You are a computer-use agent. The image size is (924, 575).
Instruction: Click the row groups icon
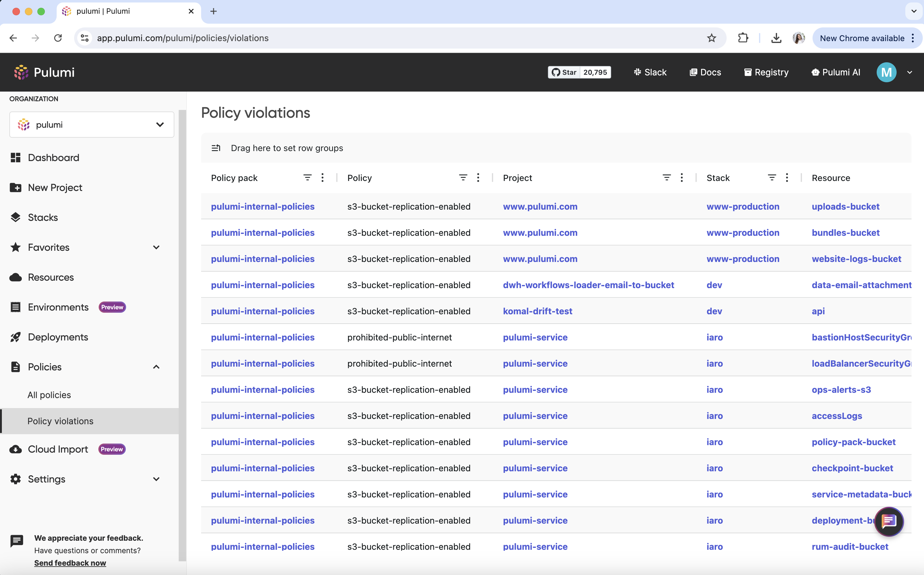216,148
